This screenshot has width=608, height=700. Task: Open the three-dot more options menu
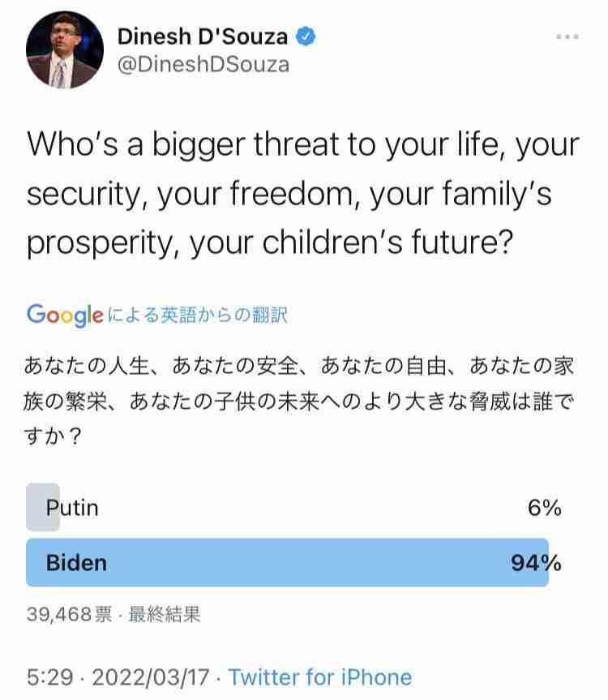567,37
